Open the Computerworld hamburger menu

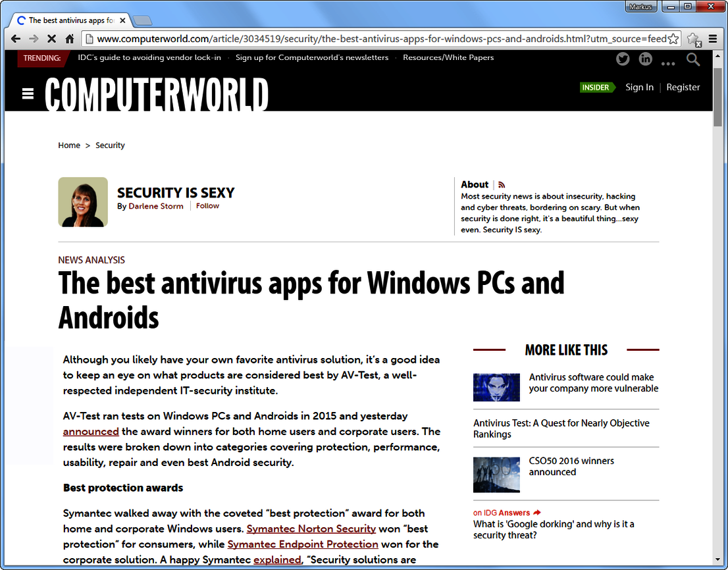(x=28, y=94)
